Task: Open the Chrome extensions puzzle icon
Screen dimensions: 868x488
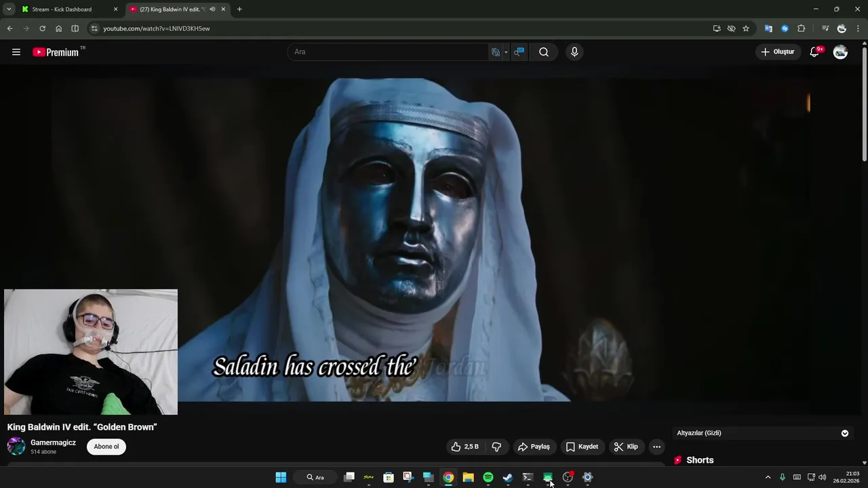Action: click(802, 28)
